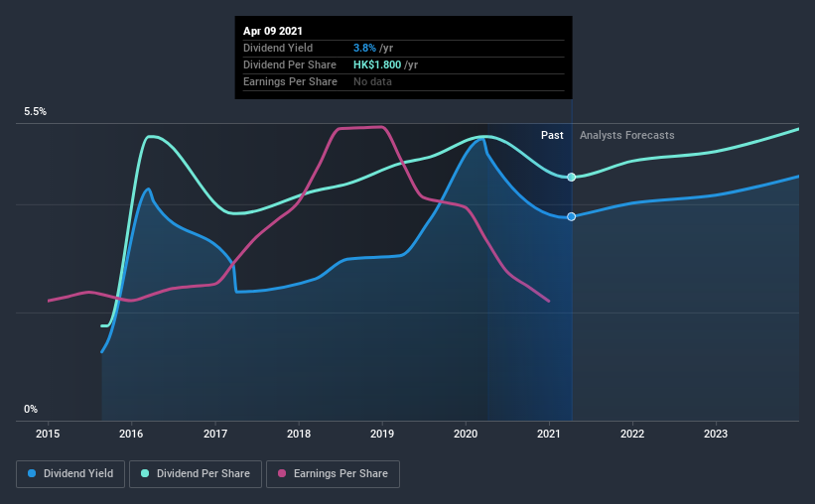
Task: Click the Analysts Forecasts label
Action: coord(626,135)
